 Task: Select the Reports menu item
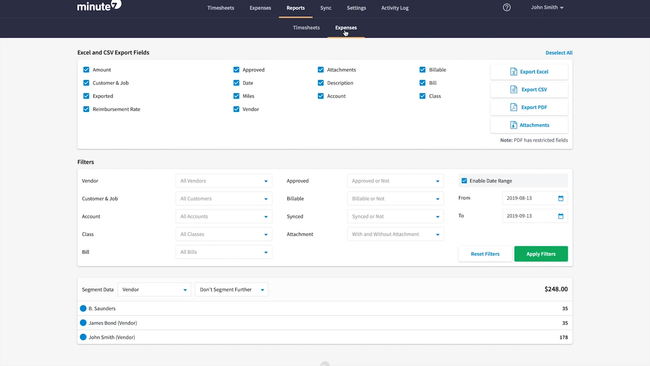[296, 8]
